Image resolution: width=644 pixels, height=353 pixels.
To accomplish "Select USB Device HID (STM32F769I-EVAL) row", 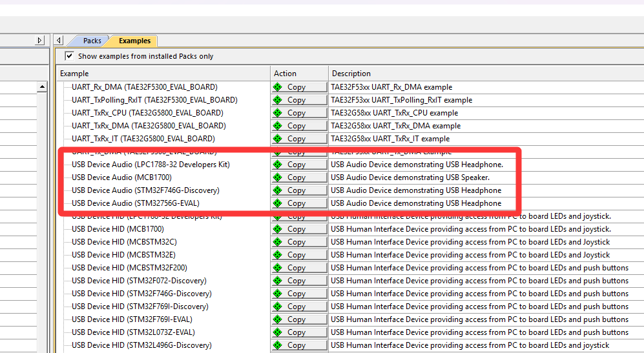I will [132, 319].
